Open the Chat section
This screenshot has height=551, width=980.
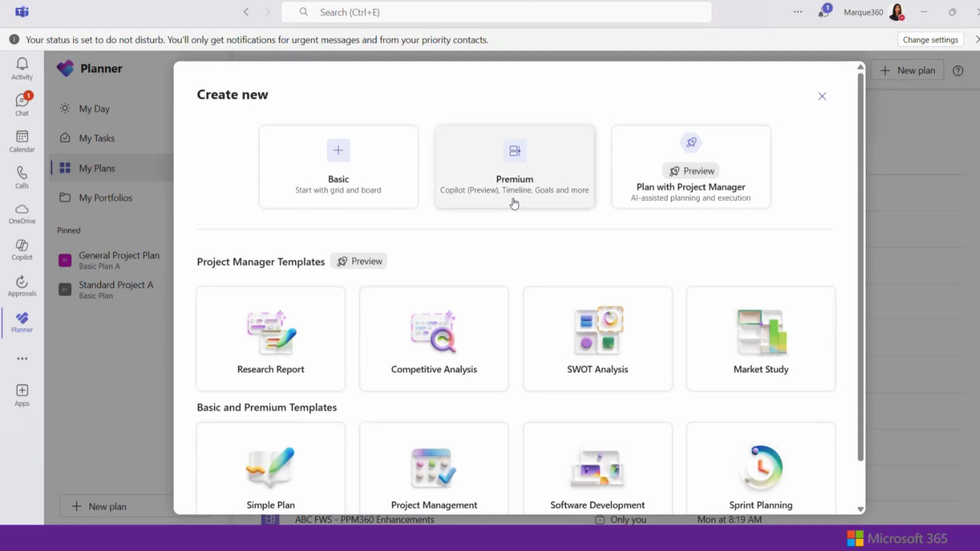21,103
